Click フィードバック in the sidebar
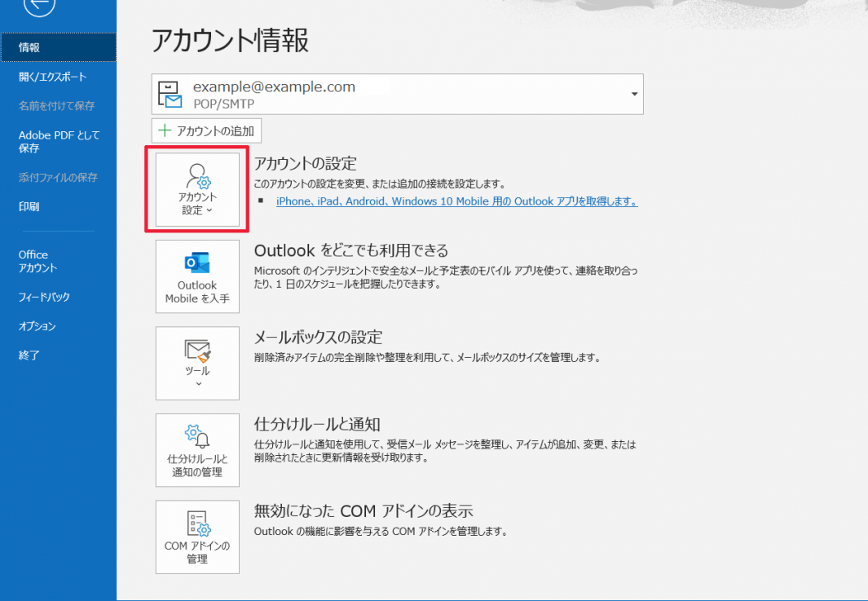This screenshot has width=868, height=601. point(44,297)
